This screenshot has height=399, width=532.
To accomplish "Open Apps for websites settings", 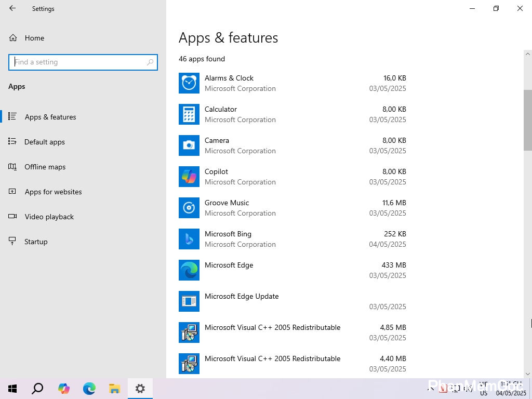I will 53,192.
